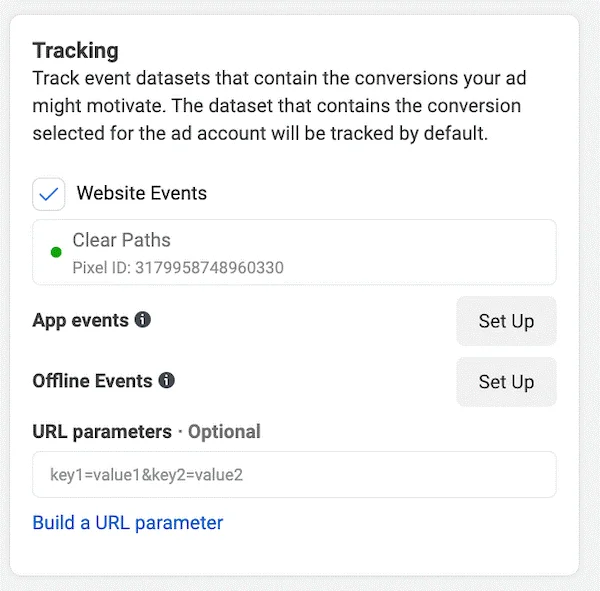The height and width of the screenshot is (591, 600).
Task: Uncheck the Website Events checkbox
Action: click(x=49, y=194)
